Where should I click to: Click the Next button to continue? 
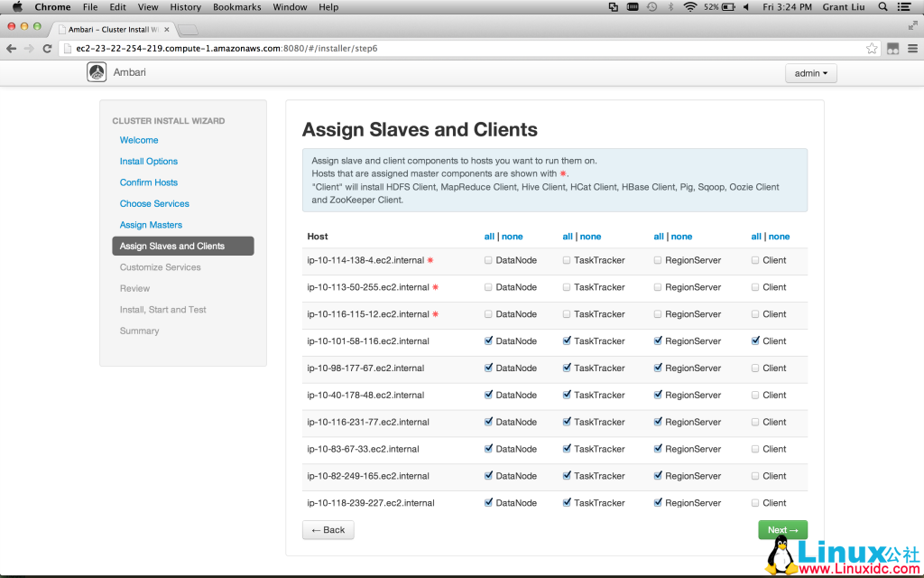click(782, 530)
